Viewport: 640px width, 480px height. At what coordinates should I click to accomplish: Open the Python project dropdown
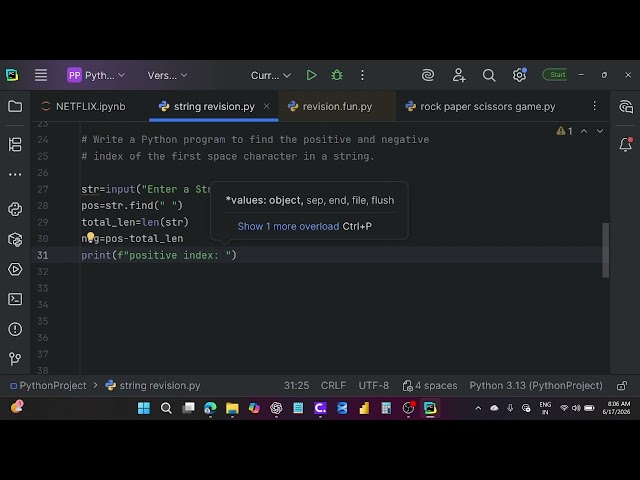(x=96, y=75)
